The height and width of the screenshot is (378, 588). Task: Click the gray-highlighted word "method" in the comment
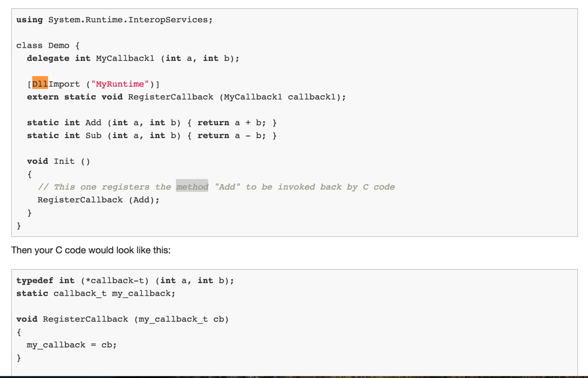point(192,187)
